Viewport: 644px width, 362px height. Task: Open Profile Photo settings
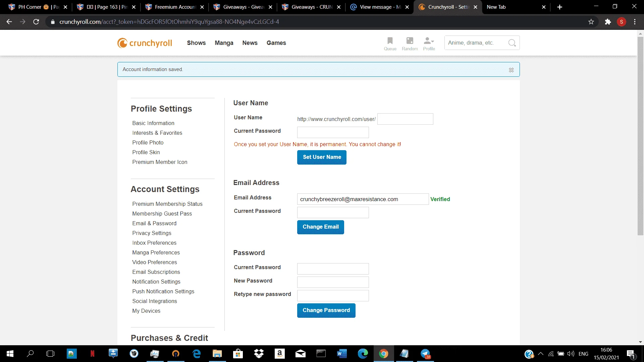click(x=148, y=143)
